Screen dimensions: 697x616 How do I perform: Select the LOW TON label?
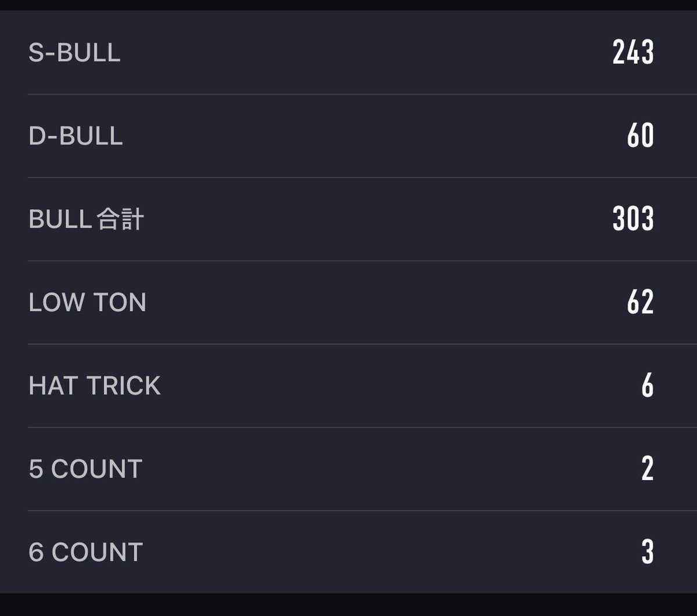coord(87,303)
